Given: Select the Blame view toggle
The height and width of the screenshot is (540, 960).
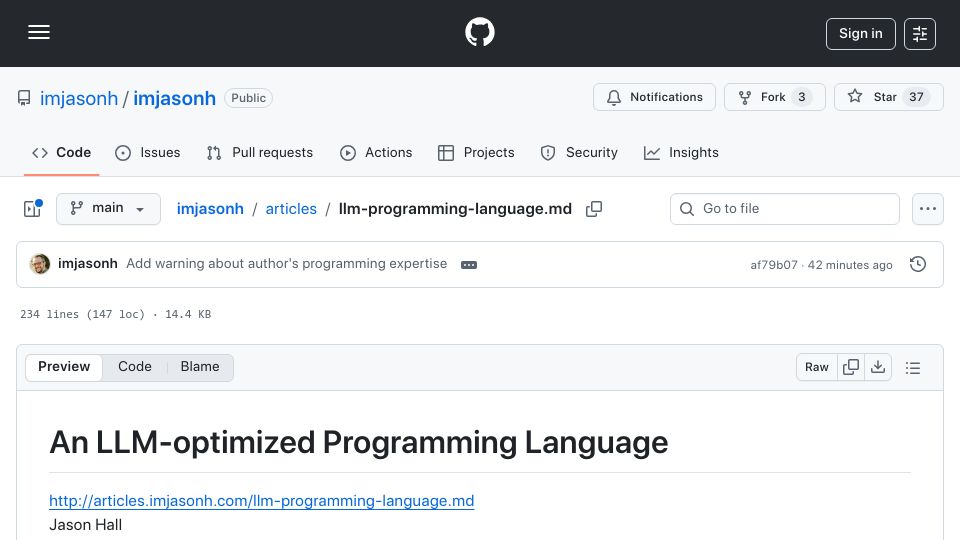Looking at the screenshot, I should click(200, 367).
